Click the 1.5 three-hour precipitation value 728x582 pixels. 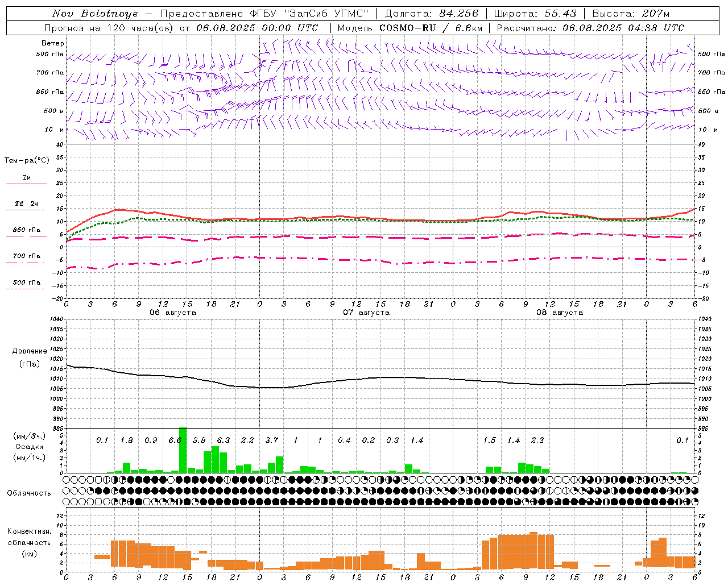point(489,440)
